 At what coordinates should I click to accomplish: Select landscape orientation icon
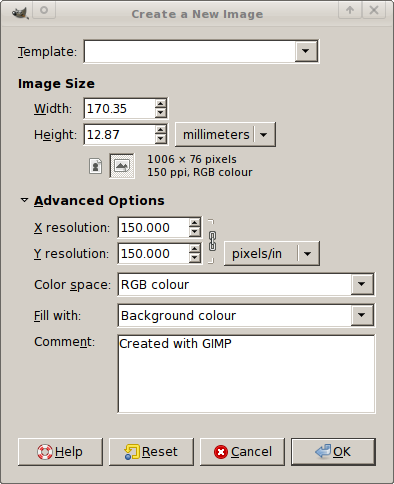click(122, 166)
